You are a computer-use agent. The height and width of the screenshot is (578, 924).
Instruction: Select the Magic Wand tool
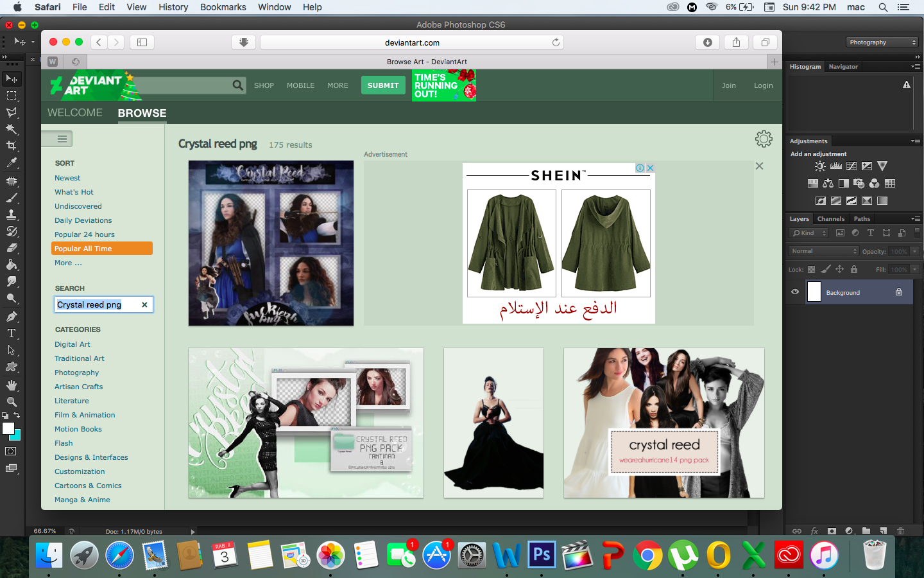pos(12,129)
